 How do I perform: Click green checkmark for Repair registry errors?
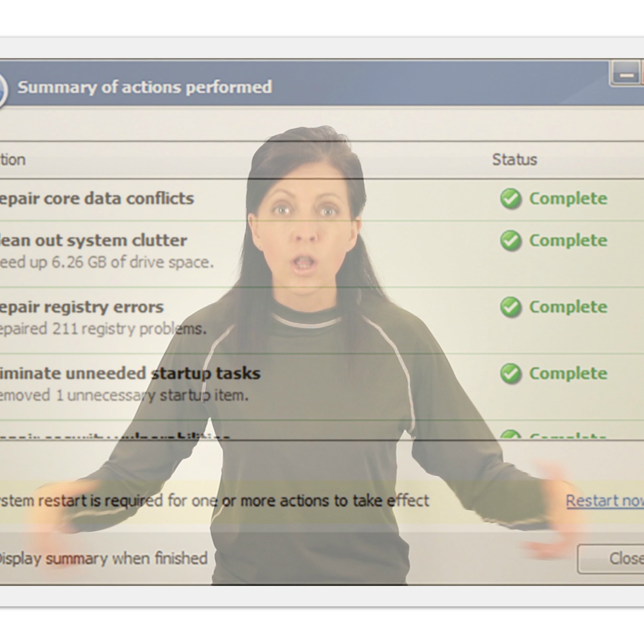point(510,307)
